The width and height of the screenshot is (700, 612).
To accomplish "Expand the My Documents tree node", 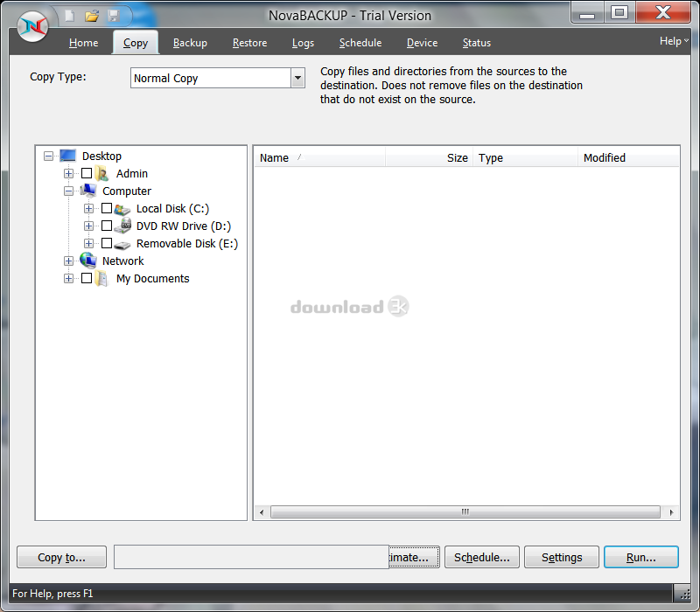I will pos(68,278).
